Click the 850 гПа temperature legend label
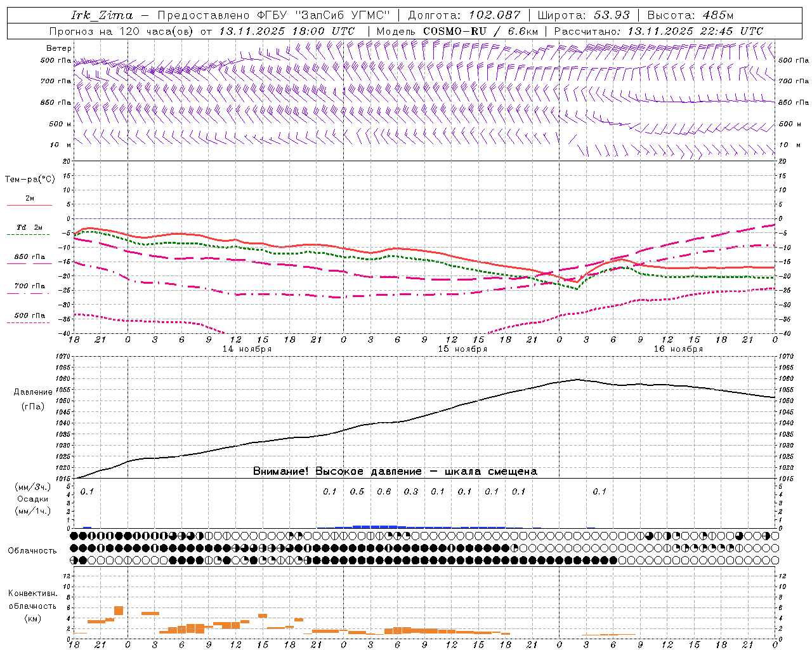Image resolution: width=812 pixels, height=650 pixels. (30, 257)
